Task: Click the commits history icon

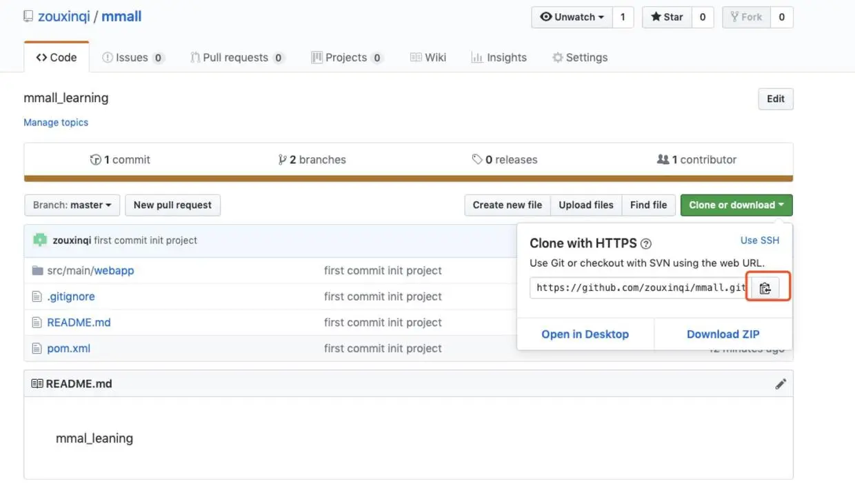Action: [x=95, y=160]
